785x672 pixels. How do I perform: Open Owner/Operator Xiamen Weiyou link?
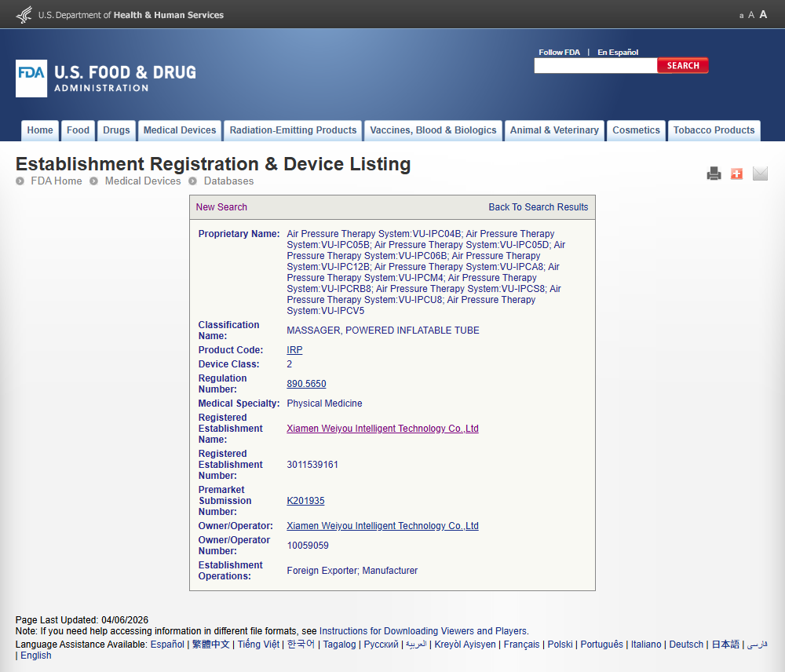[382, 526]
